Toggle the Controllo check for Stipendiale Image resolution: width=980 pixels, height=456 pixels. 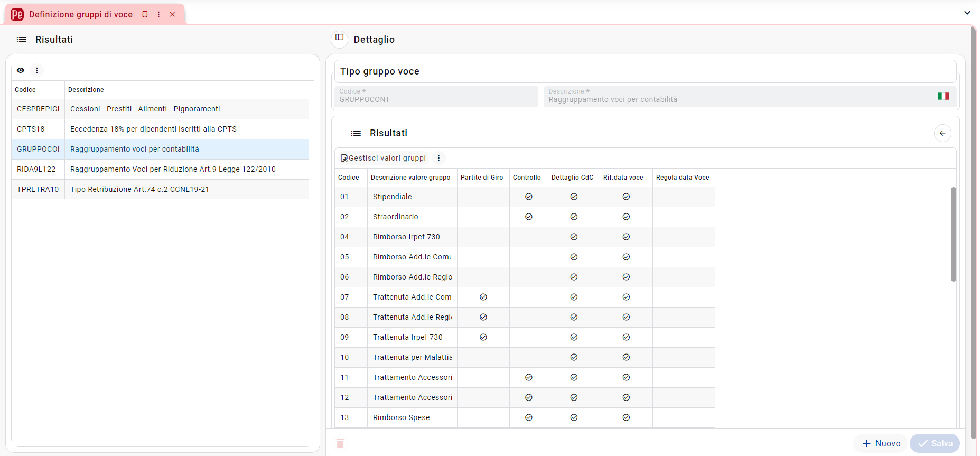[x=529, y=197]
